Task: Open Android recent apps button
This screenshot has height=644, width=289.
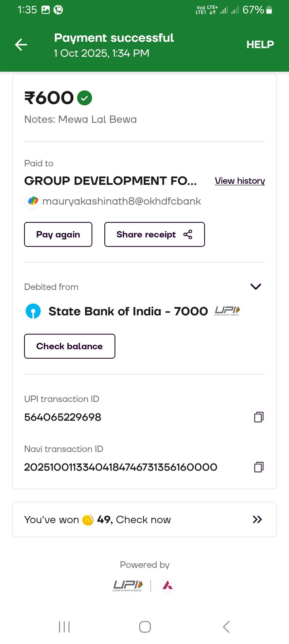Action: coord(64,627)
